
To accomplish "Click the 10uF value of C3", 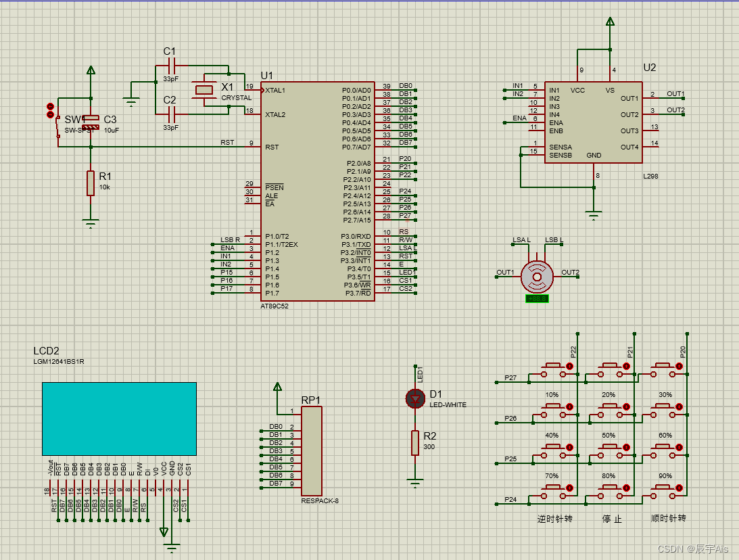I will (112, 130).
